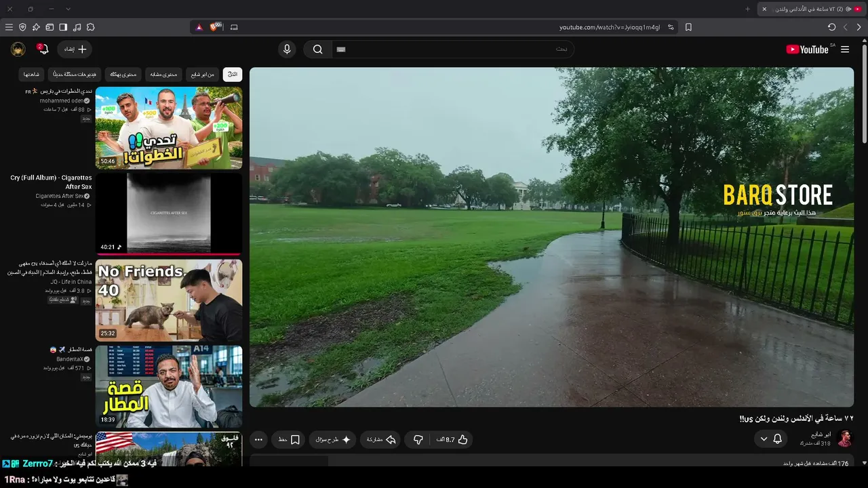Screen dimensions: 868x488
Task: Click the music note media icon in toolbar
Action: pos(77,27)
